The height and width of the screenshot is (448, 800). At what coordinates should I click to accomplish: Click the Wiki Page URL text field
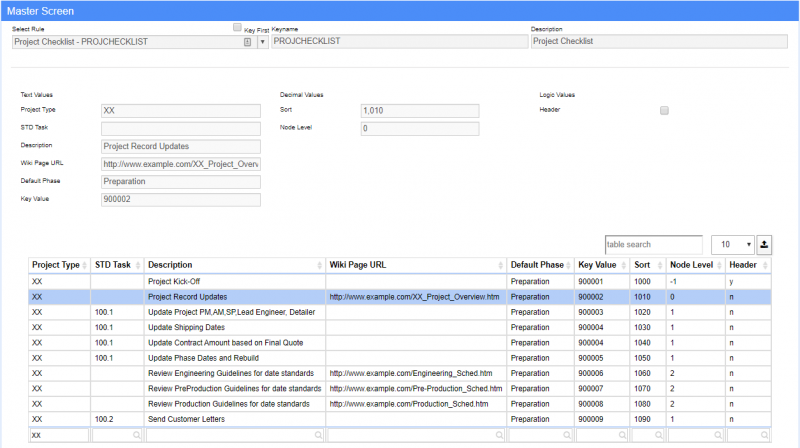click(180, 163)
